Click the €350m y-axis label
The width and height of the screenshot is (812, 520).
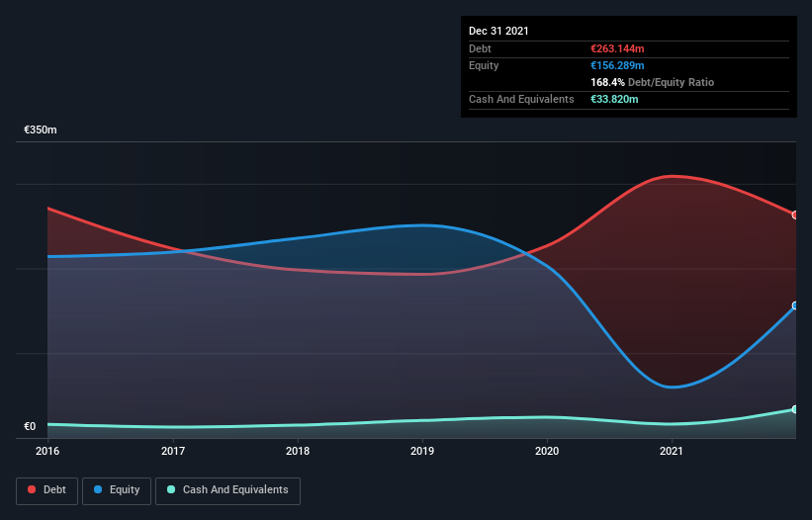(x=41, y=130)
